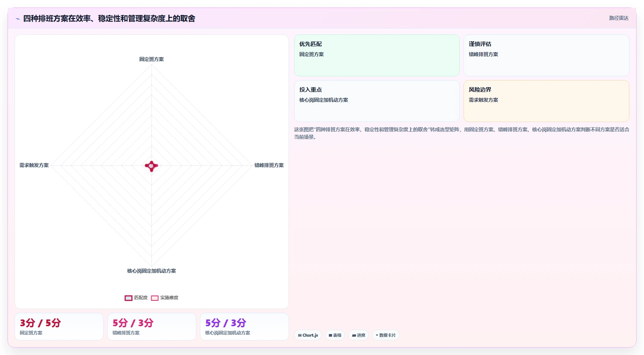
Task: Select the 3分 / 5分 score card
Action: [x=59, y=327]
